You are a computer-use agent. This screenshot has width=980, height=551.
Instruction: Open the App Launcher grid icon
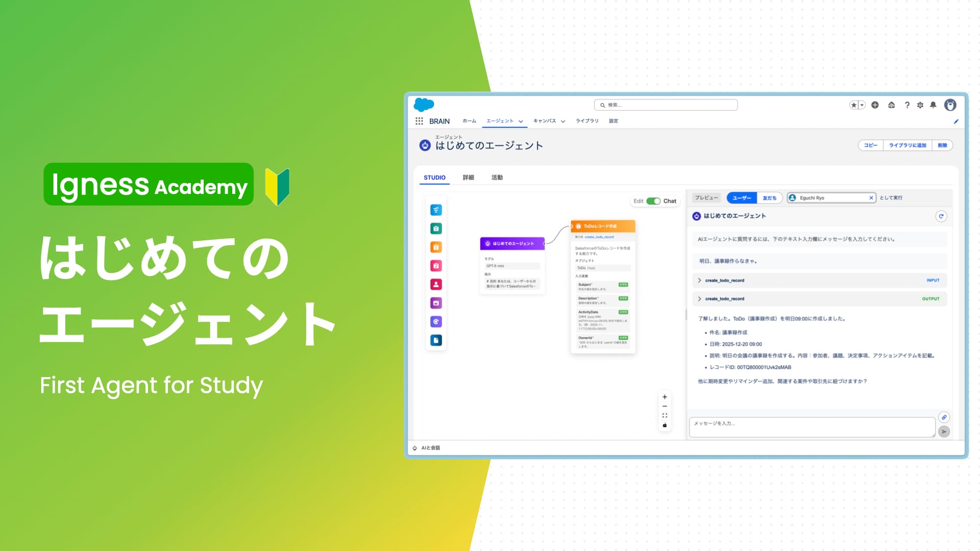pyautogui.click(x=419, y=121)
